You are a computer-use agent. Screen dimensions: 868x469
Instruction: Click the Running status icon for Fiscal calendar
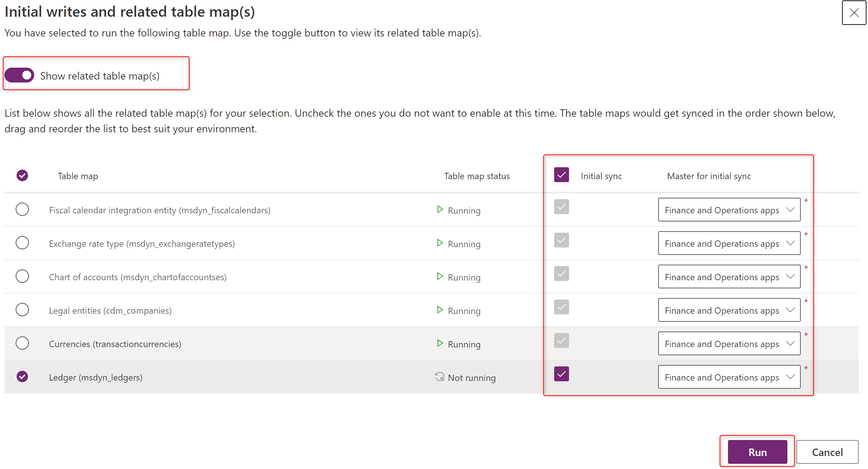(440, 210)
